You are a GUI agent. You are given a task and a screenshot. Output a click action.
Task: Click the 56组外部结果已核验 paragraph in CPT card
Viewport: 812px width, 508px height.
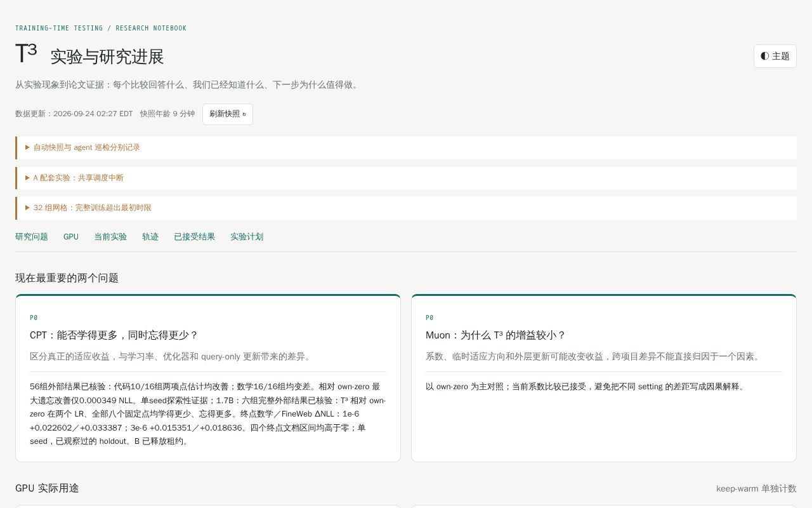click(x=208, y=413)
